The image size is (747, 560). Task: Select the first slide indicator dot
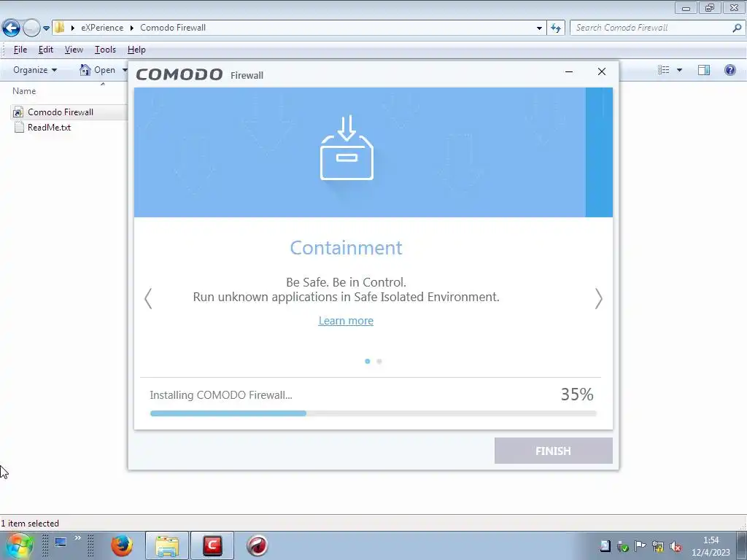(368, 362)
